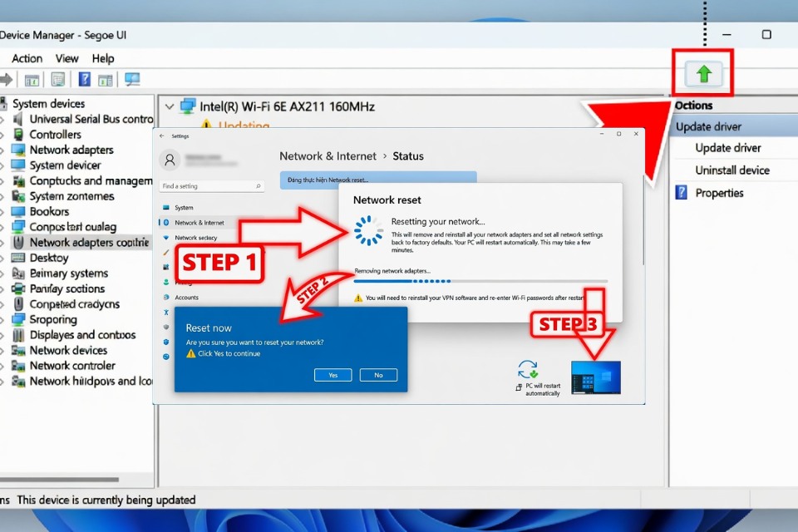Click the Accounts icon in Settings sidebar
Screen dimensions: 798x532
tap(166, 298)
